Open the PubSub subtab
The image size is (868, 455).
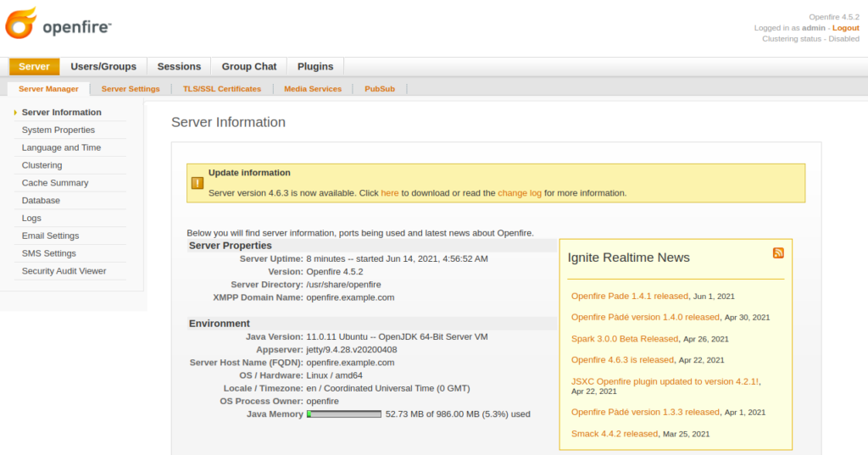point(380,89)
